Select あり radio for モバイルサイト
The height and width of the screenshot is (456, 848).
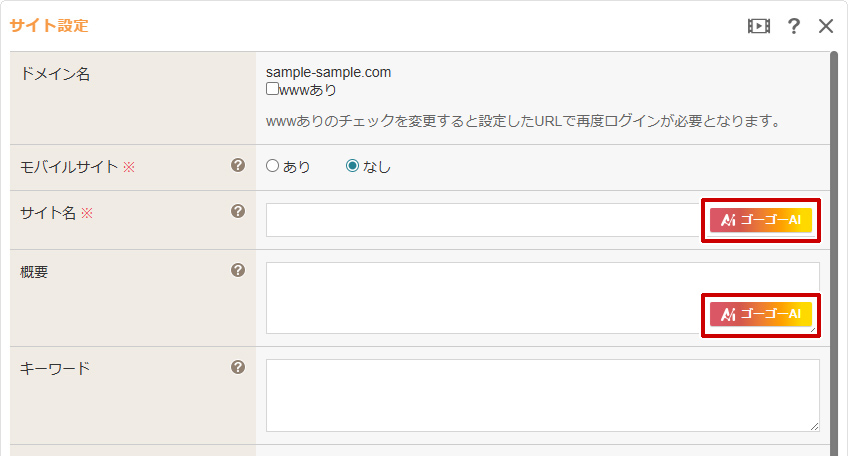coord(272,167)
